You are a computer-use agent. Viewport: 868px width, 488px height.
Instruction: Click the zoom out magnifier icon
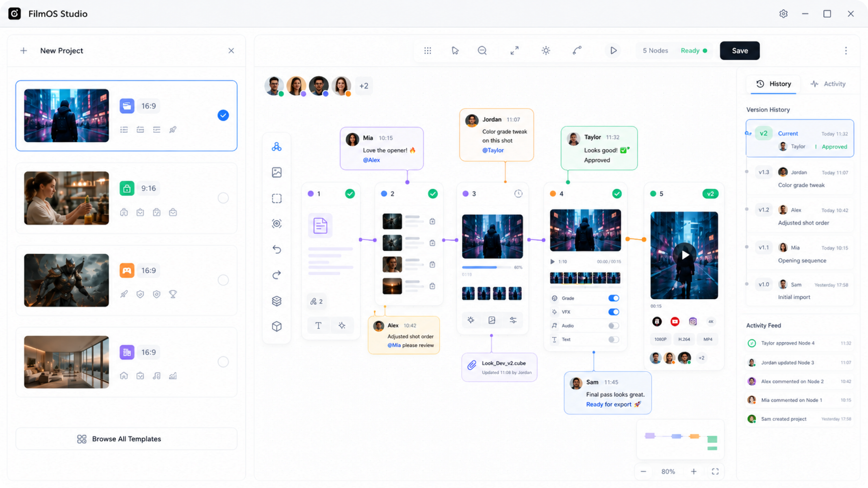(x=482, y=50)
